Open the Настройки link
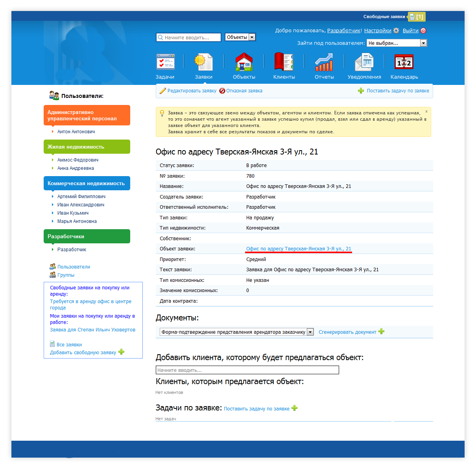Screen dimensions: 476x469 click(378, 30)
